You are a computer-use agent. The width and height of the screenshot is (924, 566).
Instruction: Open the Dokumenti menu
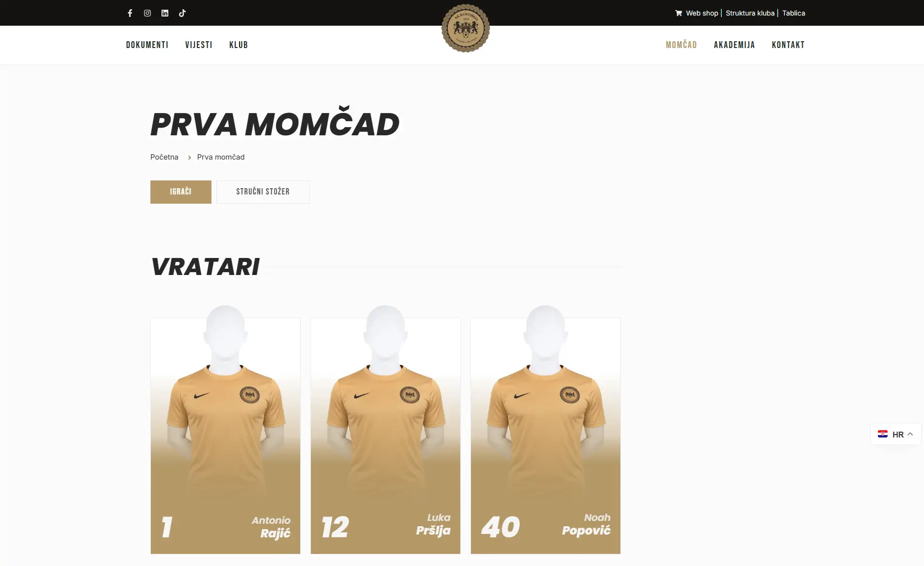[x=147, y=45]
